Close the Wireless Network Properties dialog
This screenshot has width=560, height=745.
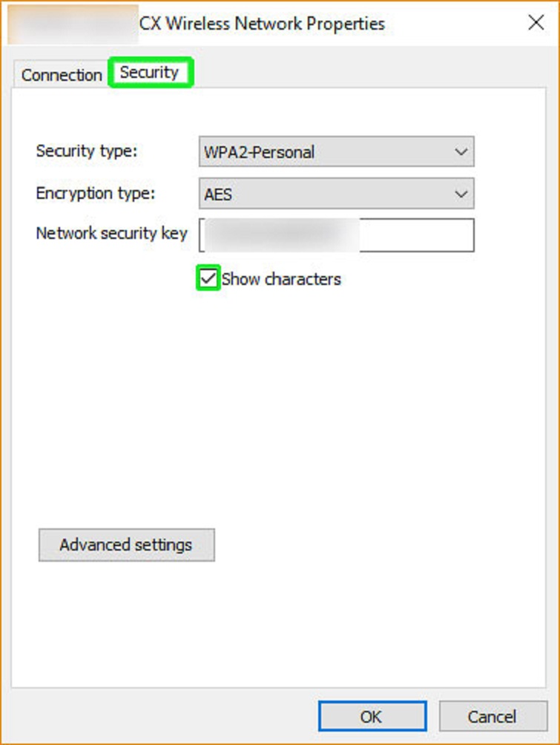tap(536, 23)
